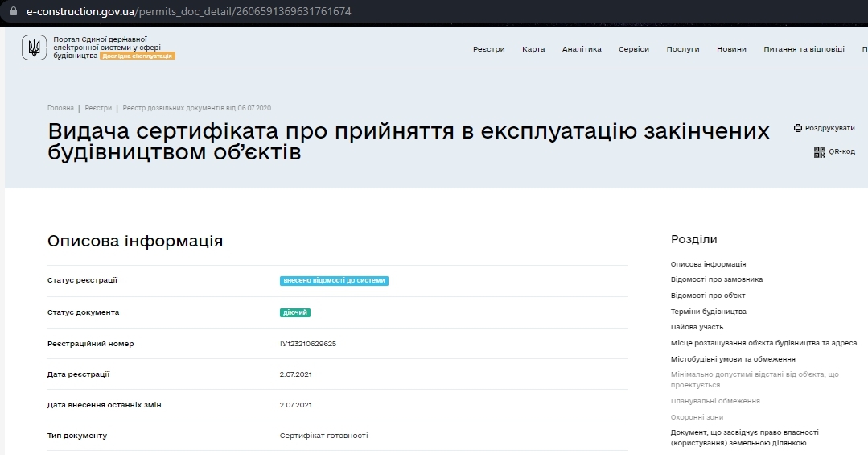The height and width of the screenshot is (455, 868).
Task: Jump to Відомості про замовника section
Action: (x=716, y=280)
